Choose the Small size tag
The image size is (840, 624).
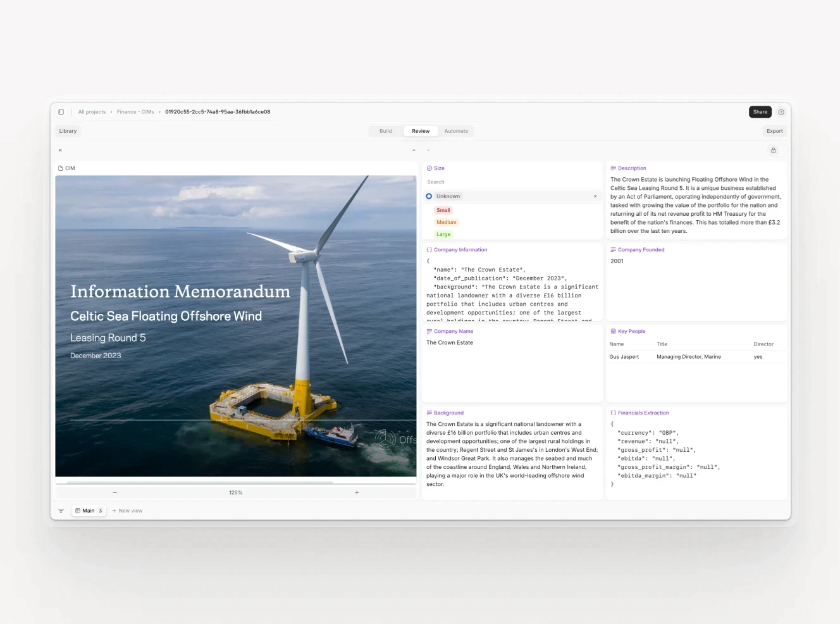coord(443,210)
